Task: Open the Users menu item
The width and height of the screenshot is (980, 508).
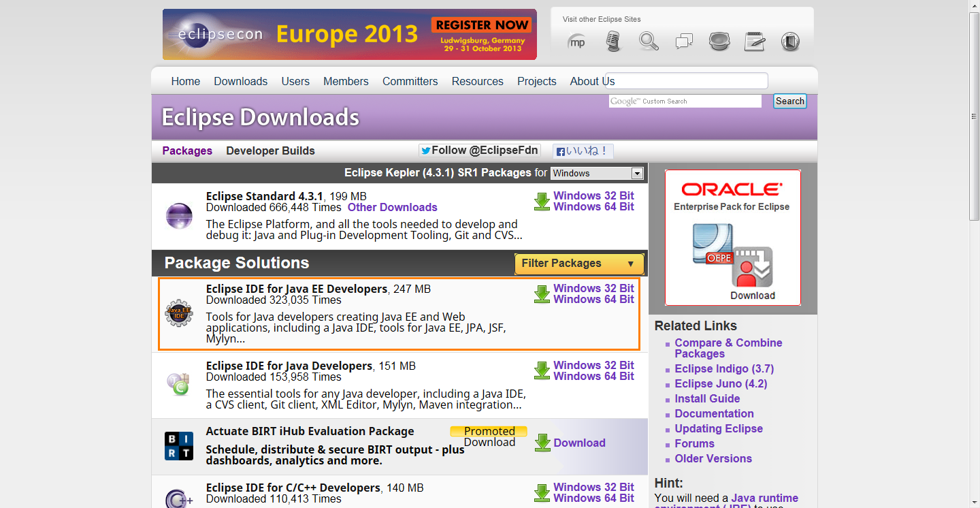Action: coord(295,81)
